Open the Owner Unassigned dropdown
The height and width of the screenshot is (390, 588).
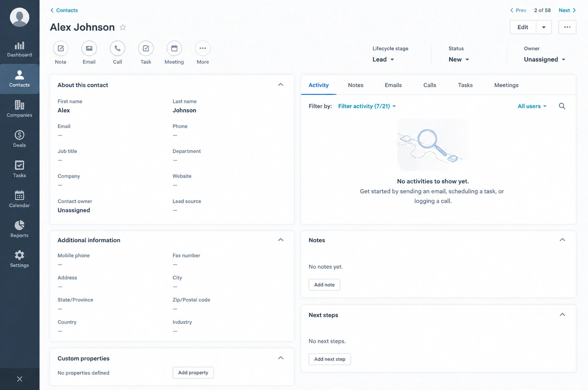click(x=544, y=59)
